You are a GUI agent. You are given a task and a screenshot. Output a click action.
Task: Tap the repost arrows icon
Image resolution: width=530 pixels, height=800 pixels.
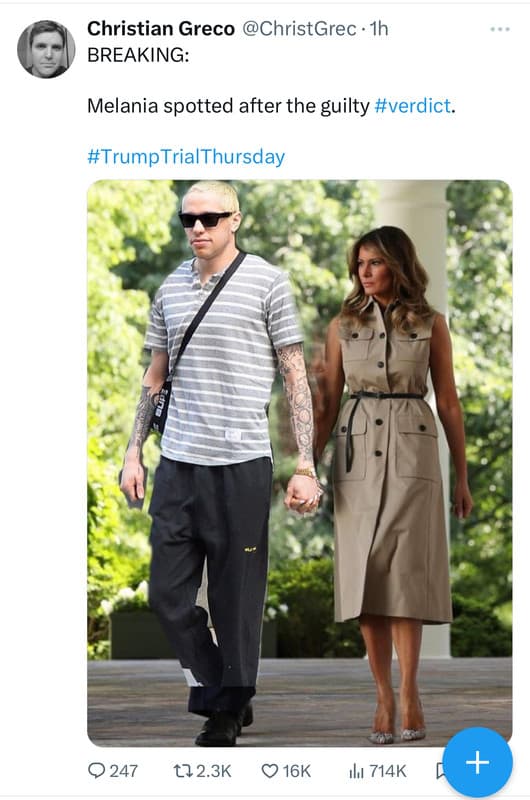[x=183, y=770]
